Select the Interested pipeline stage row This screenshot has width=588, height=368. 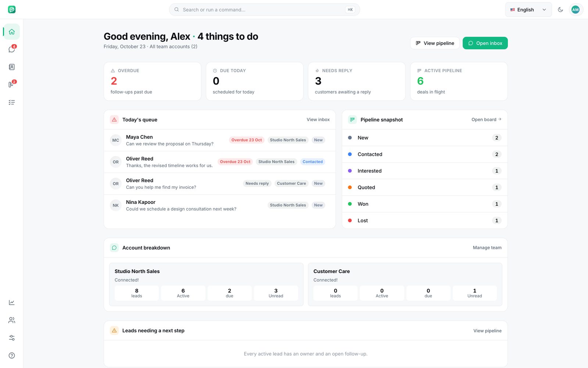pyautogui.click(x=425, y=171)
